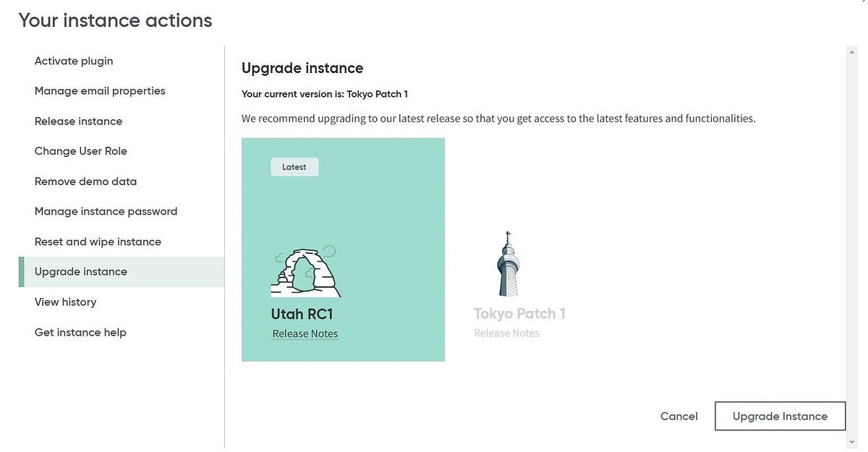The image size is (868, 452).
Task: Open the Change User Role action
Action: [81, 151]
